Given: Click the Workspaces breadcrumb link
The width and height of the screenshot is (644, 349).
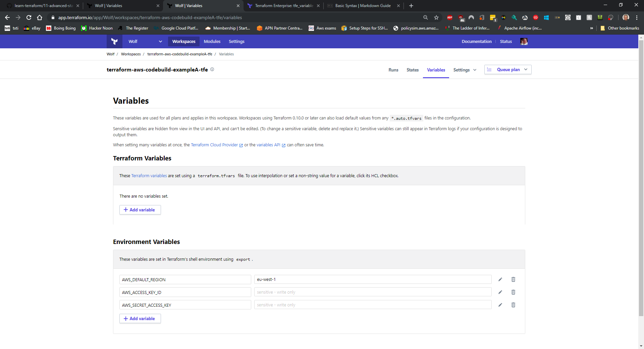Looking at the screenshot, I should pyautogui.click(x=131, y=54).
